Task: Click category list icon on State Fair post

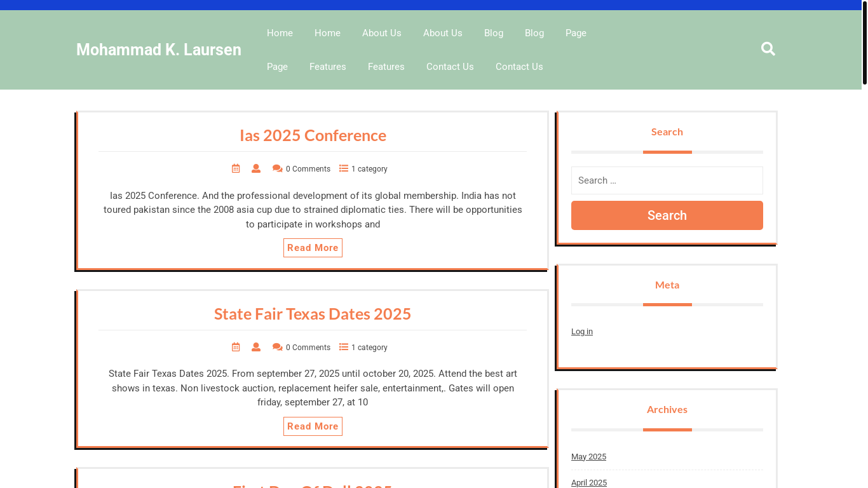Action: point(344,347)
